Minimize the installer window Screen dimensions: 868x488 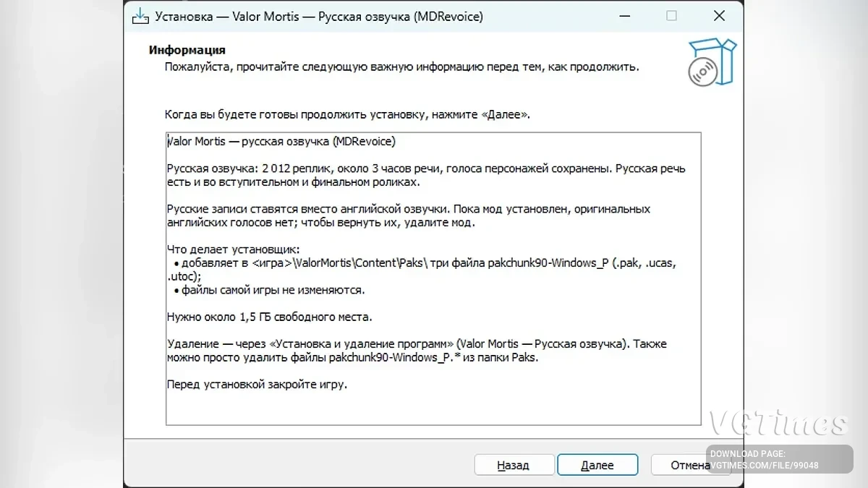tap(625, 16)
